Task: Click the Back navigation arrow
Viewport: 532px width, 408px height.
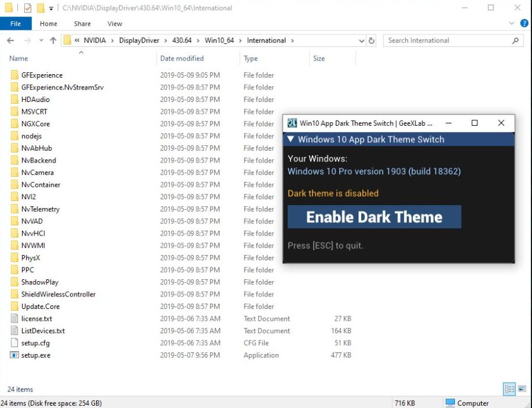Action: [11, 40]
